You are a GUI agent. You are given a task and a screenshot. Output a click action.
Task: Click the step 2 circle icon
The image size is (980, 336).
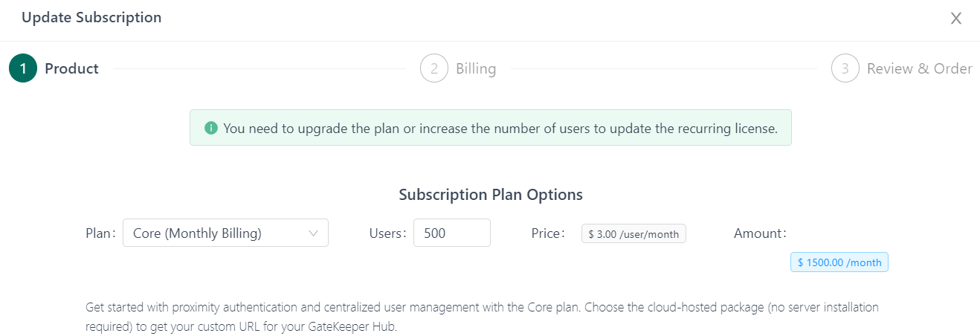[x=434, y=68]
